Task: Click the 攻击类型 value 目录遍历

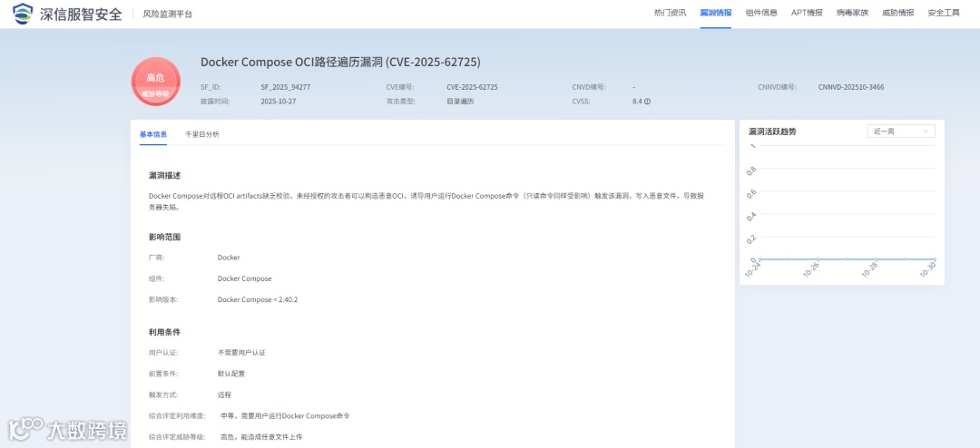Action: coord(460,102)
